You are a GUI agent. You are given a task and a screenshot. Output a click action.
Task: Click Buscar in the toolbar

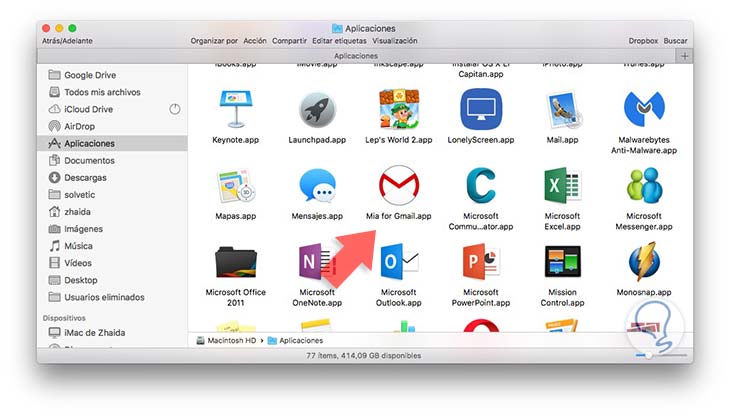(x=675, y=41)
